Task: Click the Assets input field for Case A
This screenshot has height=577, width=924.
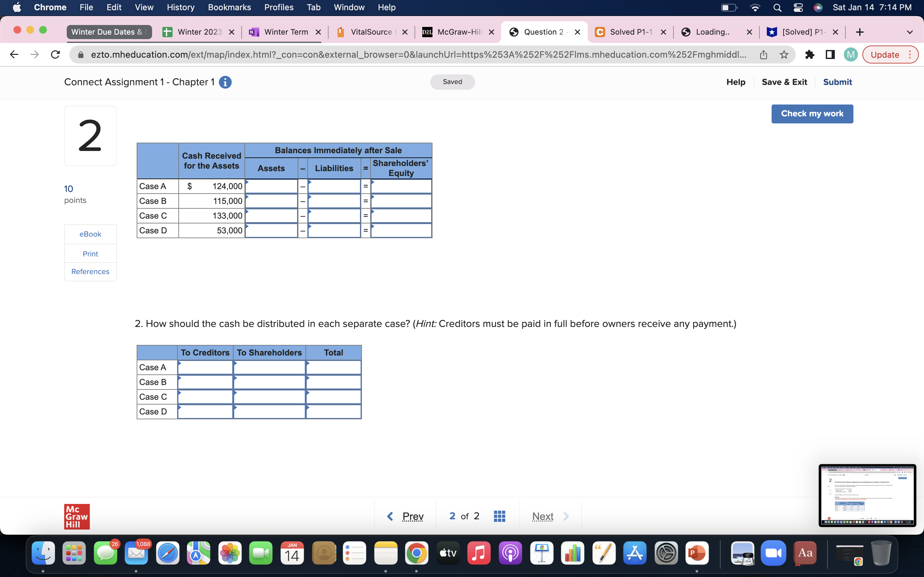Action: [271, 186]
